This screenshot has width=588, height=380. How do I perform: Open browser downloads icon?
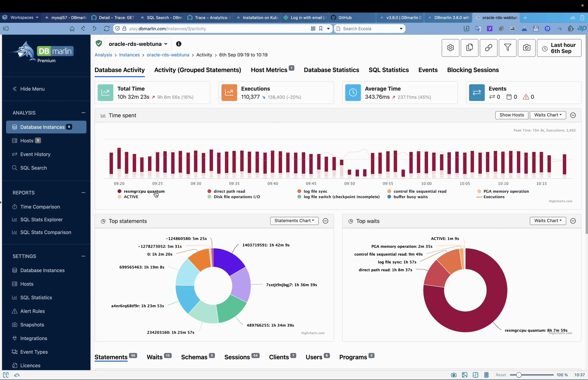tap(466, 28)
